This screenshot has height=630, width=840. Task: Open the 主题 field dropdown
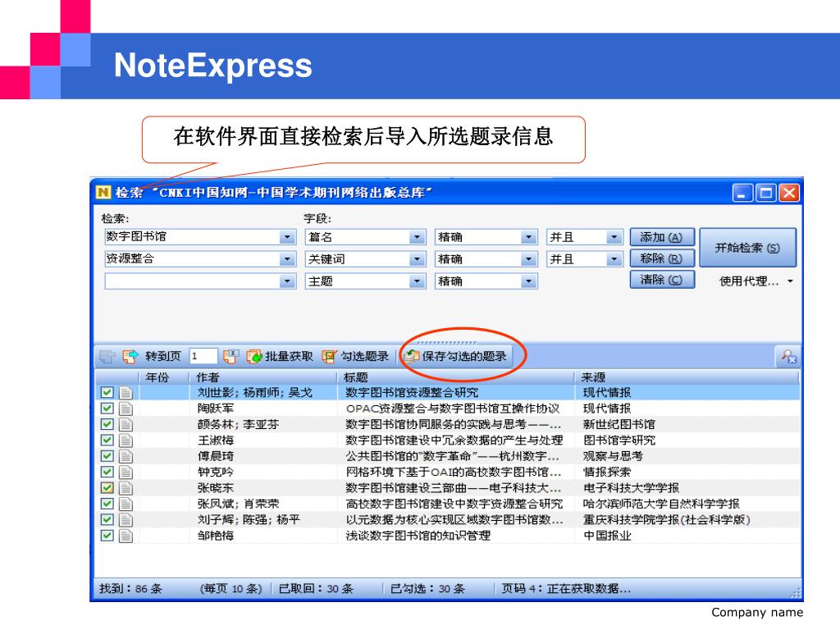point(417,281)
